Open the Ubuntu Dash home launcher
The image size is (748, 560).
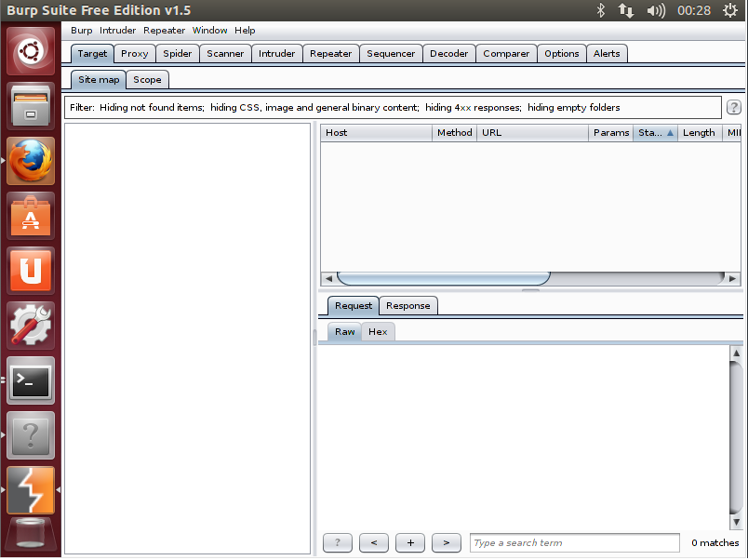(x=31, y=51)
